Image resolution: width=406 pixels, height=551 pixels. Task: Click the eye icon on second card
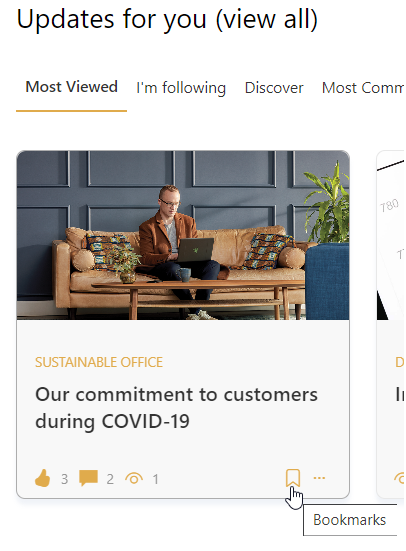[x=399, y=478]
